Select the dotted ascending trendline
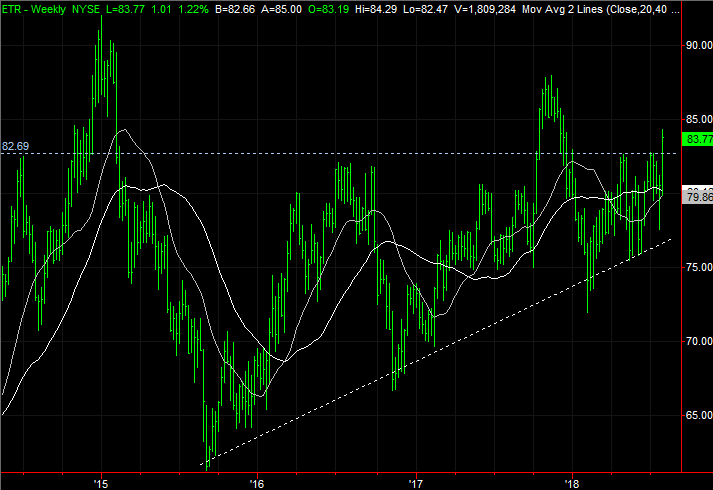This screenshot has height=490, width=713. click(x=436, y=351)
